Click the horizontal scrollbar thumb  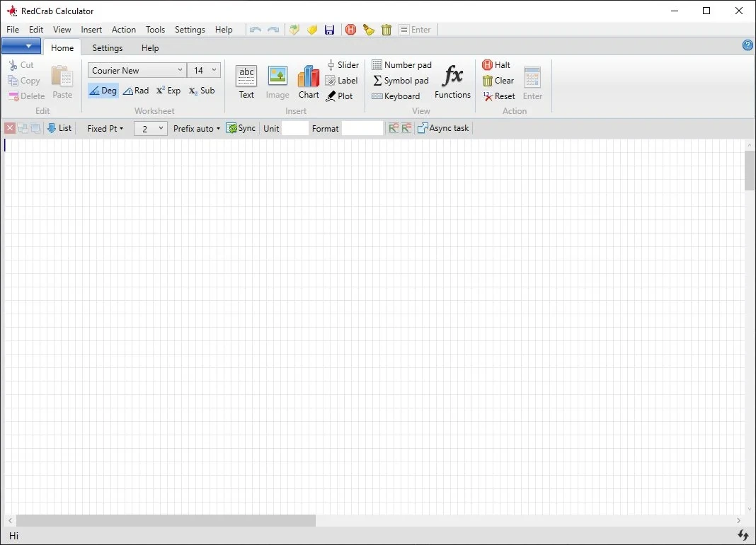(166, 520)
